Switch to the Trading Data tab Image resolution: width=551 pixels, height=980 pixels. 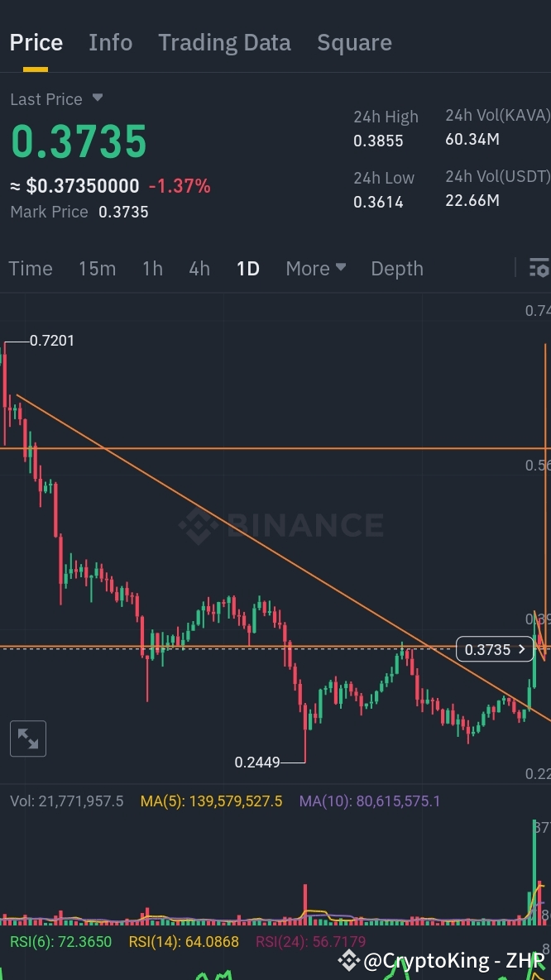pos(224,42)
